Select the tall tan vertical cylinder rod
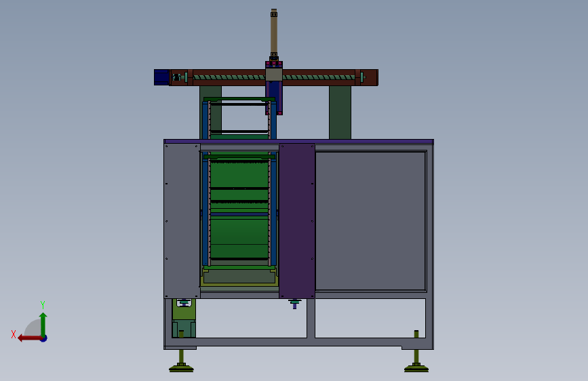588x381 pixels. tap(274, 33)
